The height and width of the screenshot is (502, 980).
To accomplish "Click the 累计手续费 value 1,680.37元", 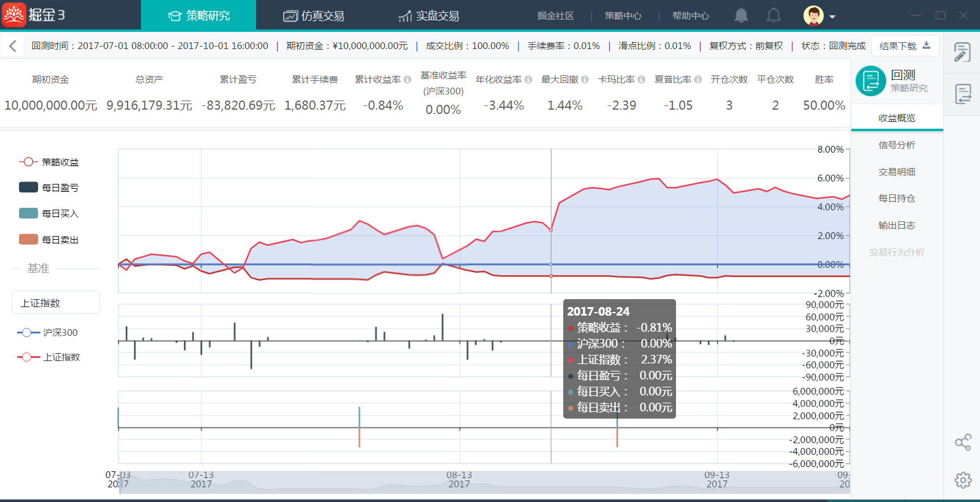I will (315, 105).
